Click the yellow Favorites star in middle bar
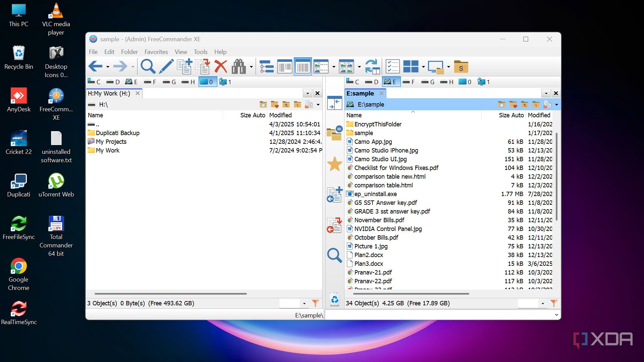This screenshot has height=362, width=644. coord(334,164)
